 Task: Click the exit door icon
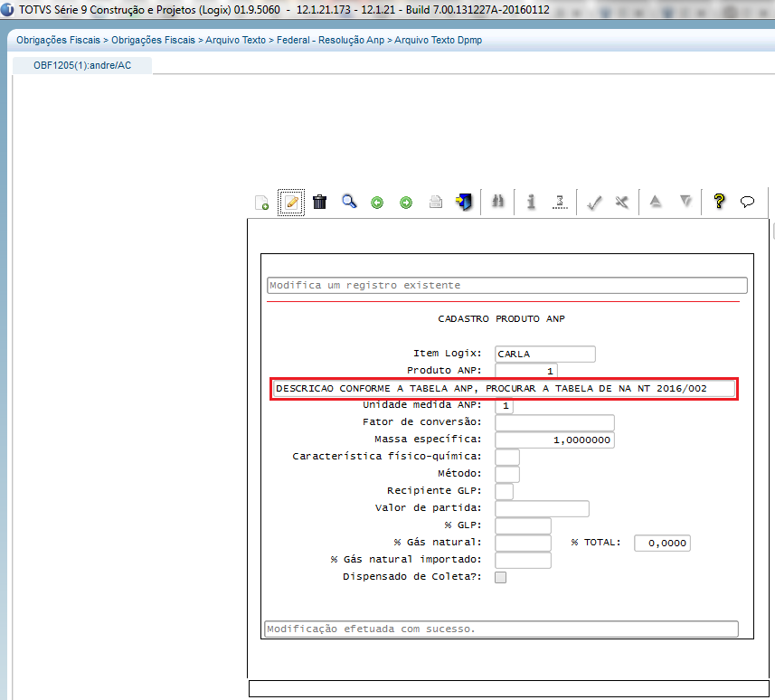(464, 202)
